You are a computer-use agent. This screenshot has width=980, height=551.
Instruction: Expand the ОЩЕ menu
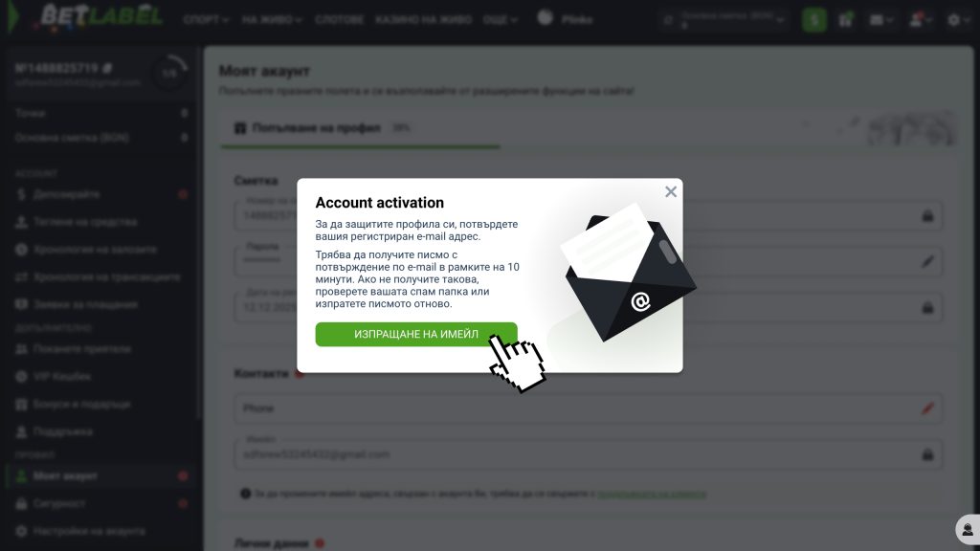coord(501,19)
